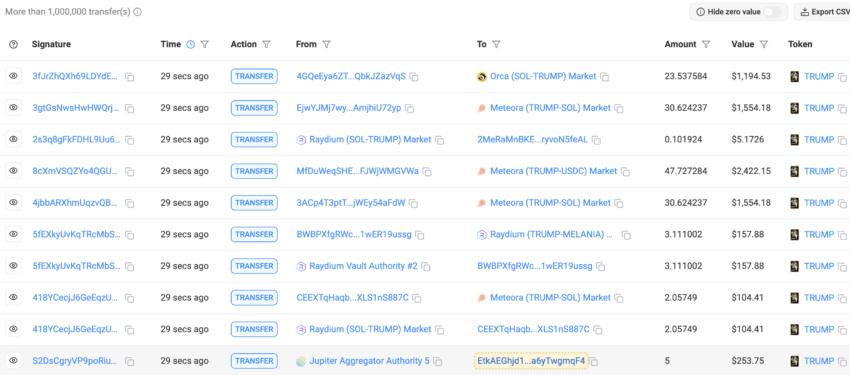Copy To address CEEXTqHaqb...XLS1nS887C

598,329
